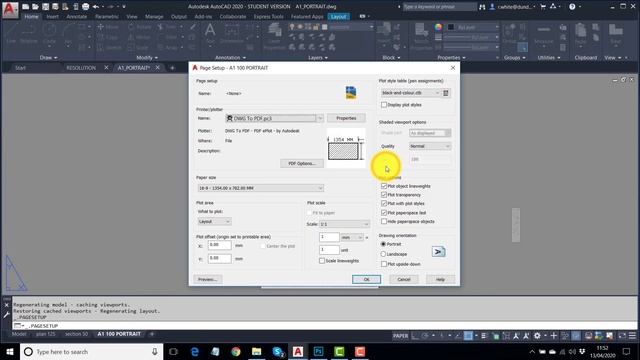Viewport: 640px width, 360px height.
Task: Click the Preview button in Page Setup
Action: point(207,280)
